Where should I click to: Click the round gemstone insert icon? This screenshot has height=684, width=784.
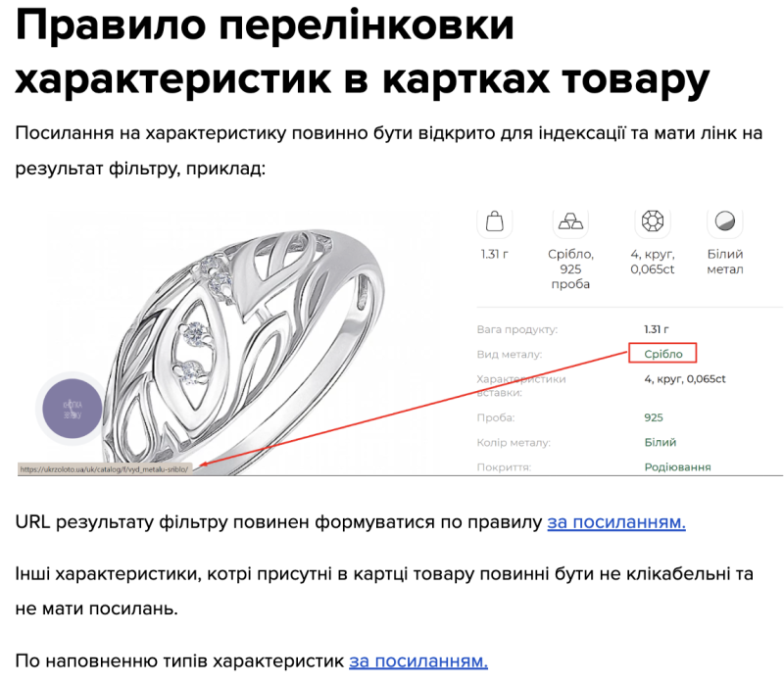(x=649, y=220)
